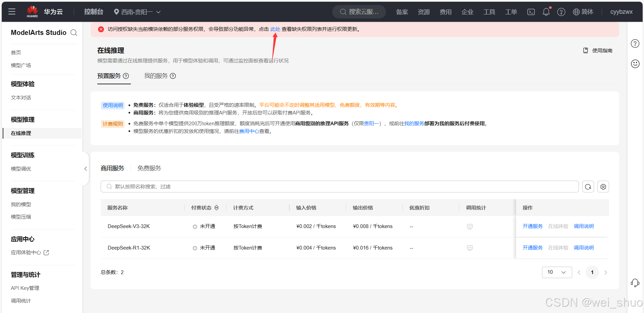644x313 pixels.
Task: Search within ModelArts Studio sidebar
Action: (74, 33)
